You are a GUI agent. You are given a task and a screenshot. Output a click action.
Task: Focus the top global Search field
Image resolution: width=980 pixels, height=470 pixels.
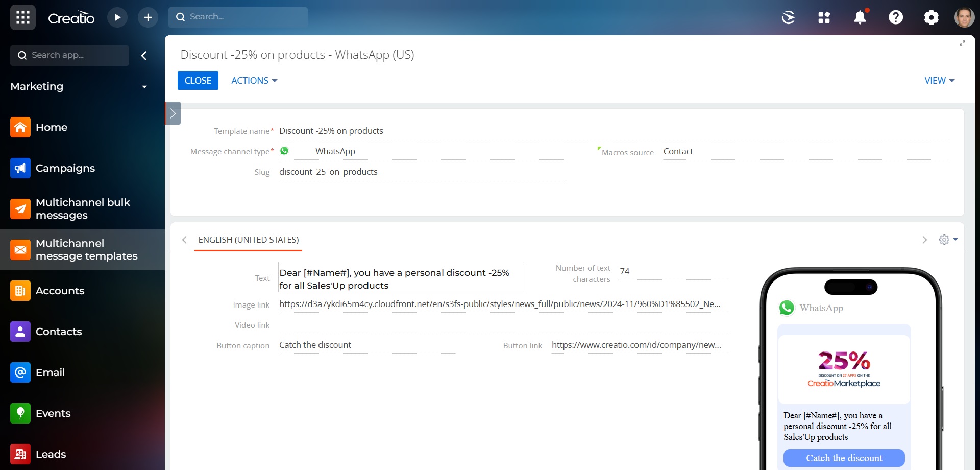pos(238,17)
